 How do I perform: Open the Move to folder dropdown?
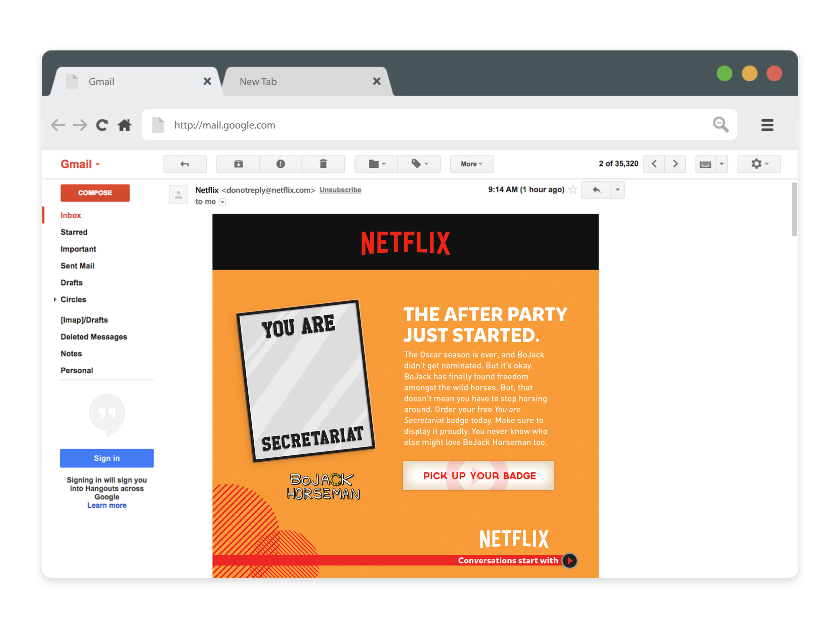tap(376, 164)
